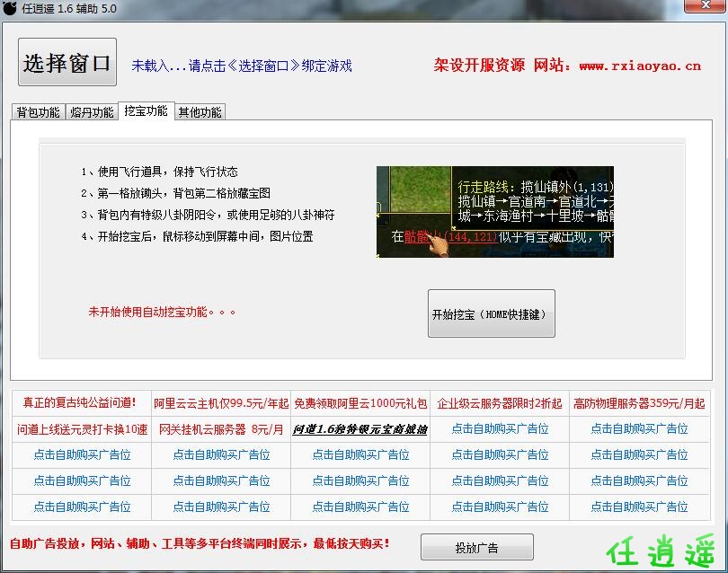The height and width of the screenshot is (573, 728).
Task: Open the 熔丹功能 tab
Action: (92, 112)
